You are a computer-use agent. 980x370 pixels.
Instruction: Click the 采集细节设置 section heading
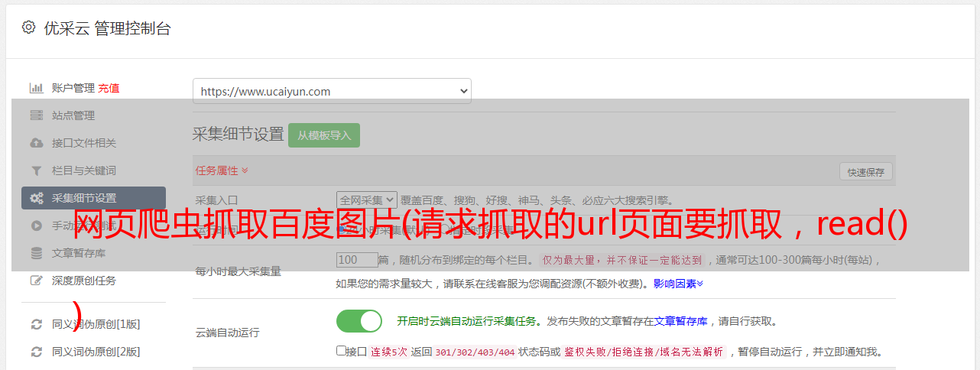239,135
